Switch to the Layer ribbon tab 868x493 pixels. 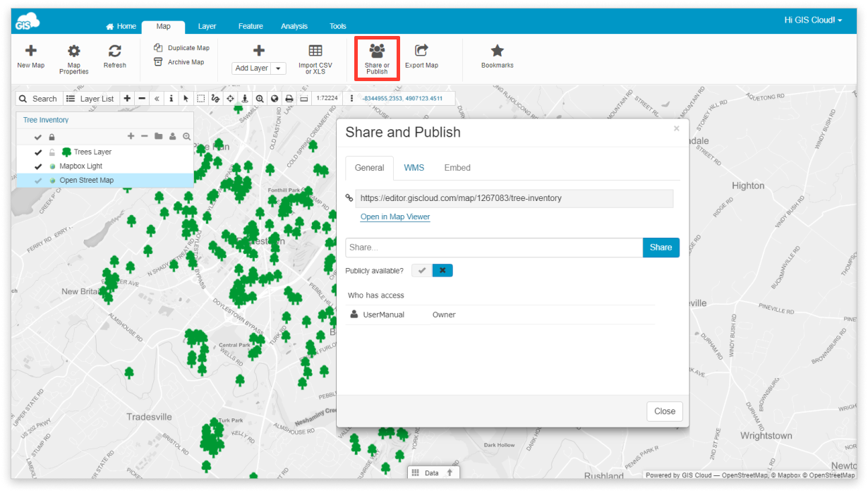pos(207,26)
